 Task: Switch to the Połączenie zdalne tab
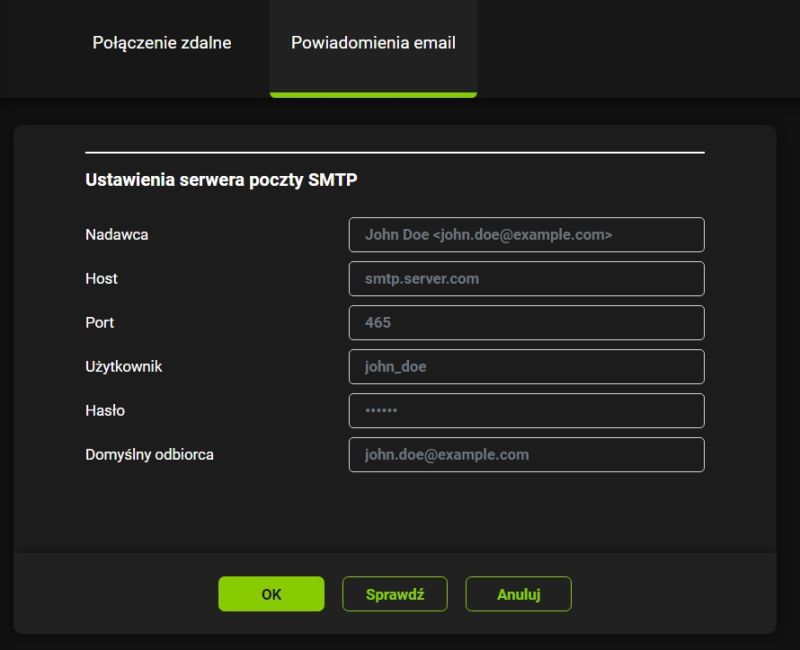(162, 43)
